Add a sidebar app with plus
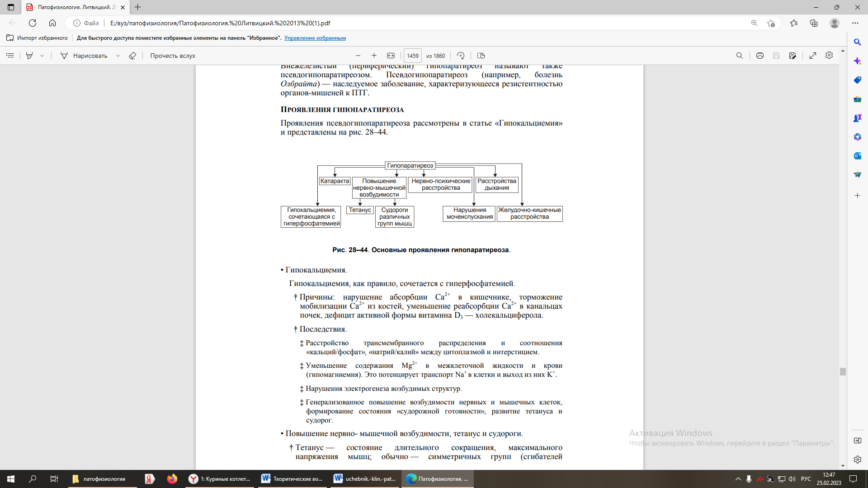868x488 pixels. click(x=857, y=196)
